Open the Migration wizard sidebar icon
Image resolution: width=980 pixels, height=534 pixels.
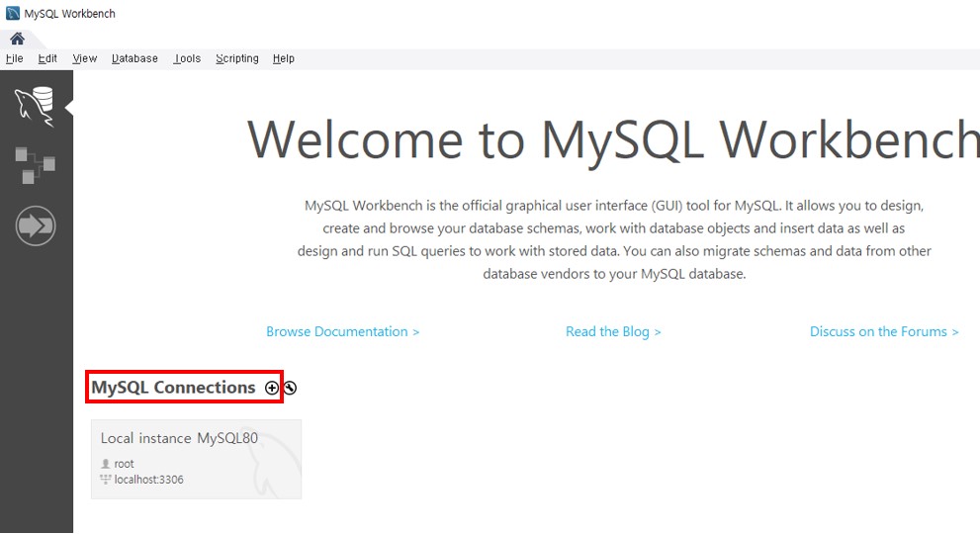tap(36, 225)
